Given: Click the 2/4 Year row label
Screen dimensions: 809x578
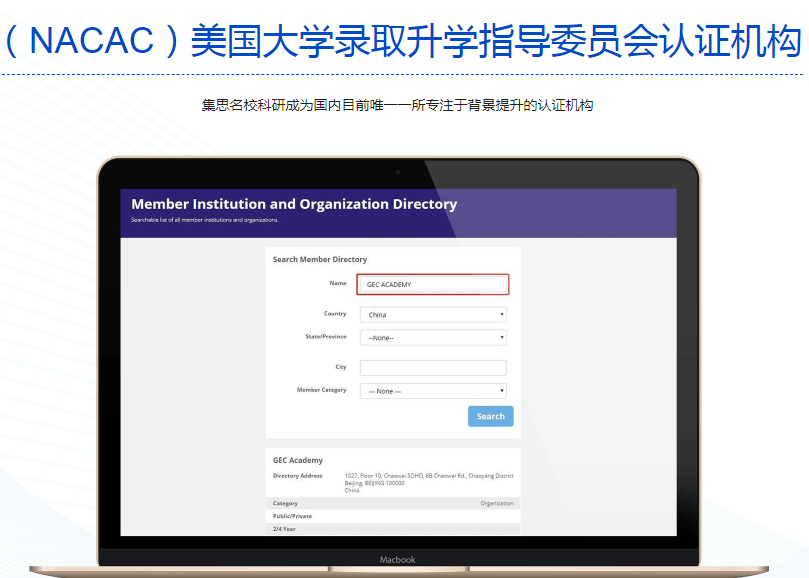Looking at the screenshot, I should coord(284,529).
